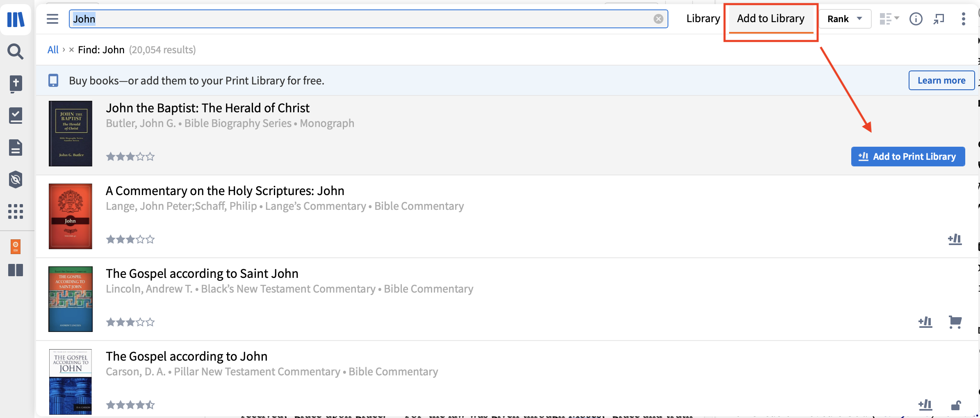Screen dimensions: 980x418
Task: Open the Documents page icon
Action: pyautogui.click(x=16, y=147)
